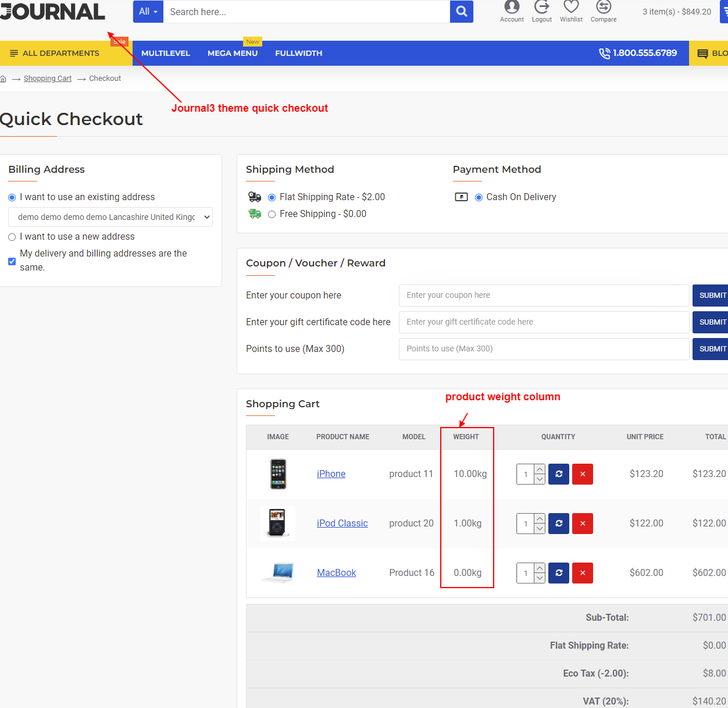Click the MacBook product thumbnail

point(278,573)
